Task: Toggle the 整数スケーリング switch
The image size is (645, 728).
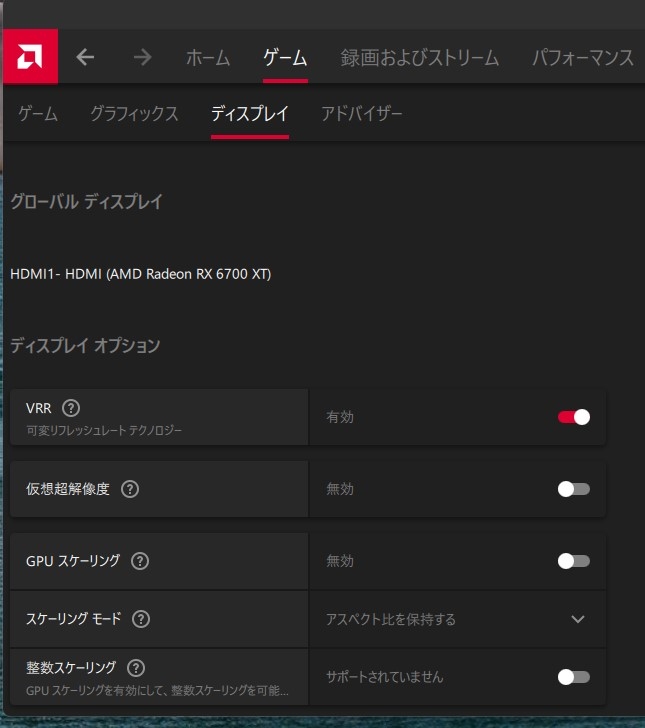Action: click(x=574, y=677)
